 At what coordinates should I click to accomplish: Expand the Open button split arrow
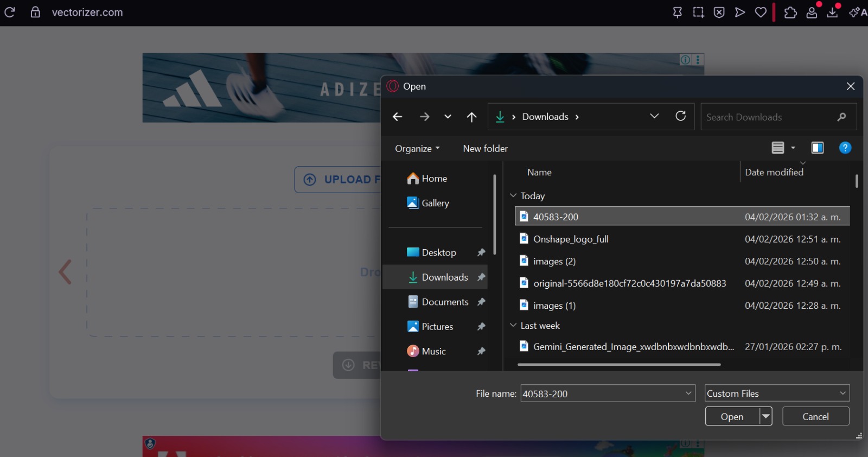click(765, 417)
